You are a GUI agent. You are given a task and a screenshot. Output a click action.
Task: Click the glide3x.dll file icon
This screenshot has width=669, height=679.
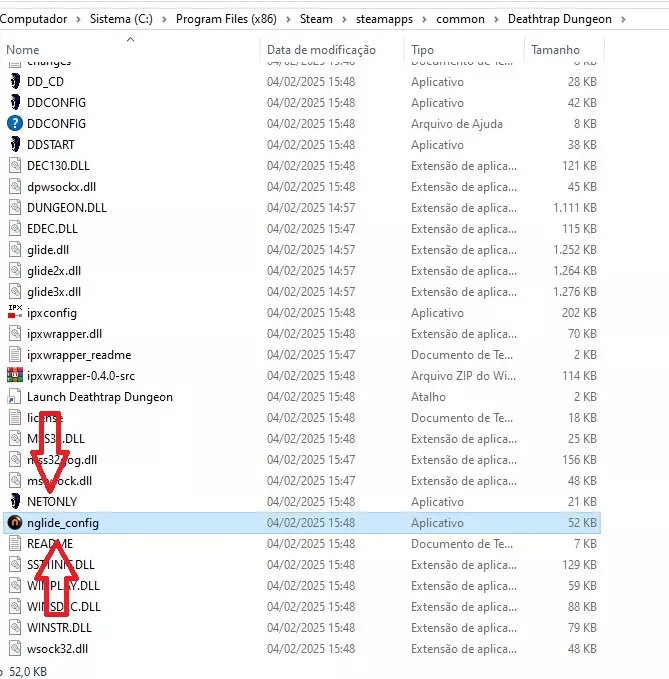(x=15, y=291)
